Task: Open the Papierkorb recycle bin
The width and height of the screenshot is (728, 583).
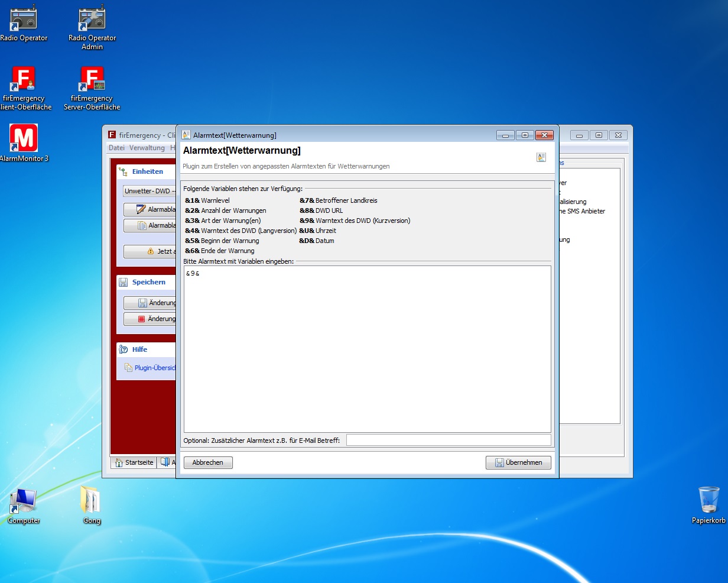Action: 708,501
